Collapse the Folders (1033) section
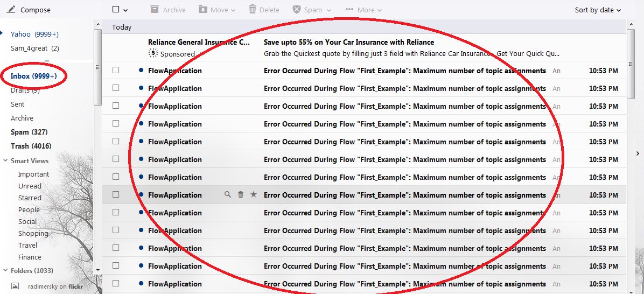644x294 pixels. pyautogui.click(x=5, y=271)
